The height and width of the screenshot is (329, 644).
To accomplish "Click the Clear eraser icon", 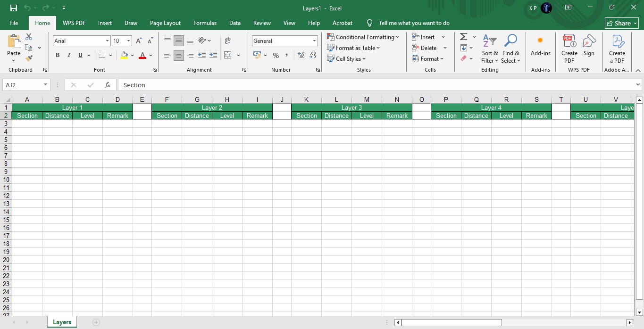I will click(463, 58).
